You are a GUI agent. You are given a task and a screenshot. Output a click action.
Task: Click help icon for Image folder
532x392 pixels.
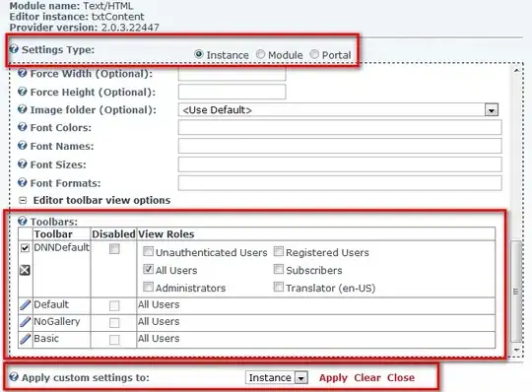[x=23, y=109]
